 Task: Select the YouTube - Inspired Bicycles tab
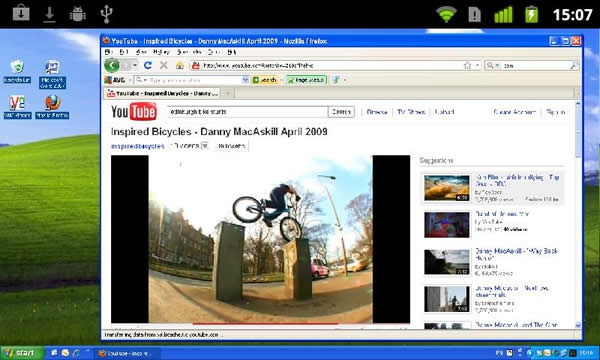tap(162, 93)
